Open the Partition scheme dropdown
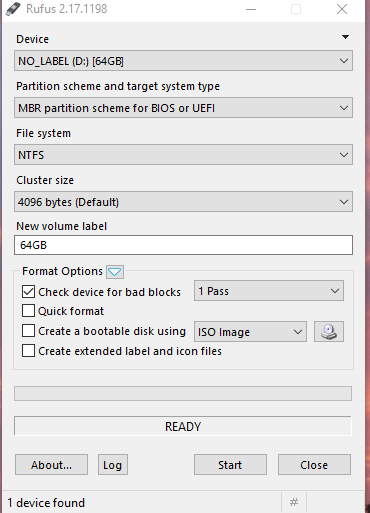The image size is (370, 513). pyautogui.click(x=183, y=108)
